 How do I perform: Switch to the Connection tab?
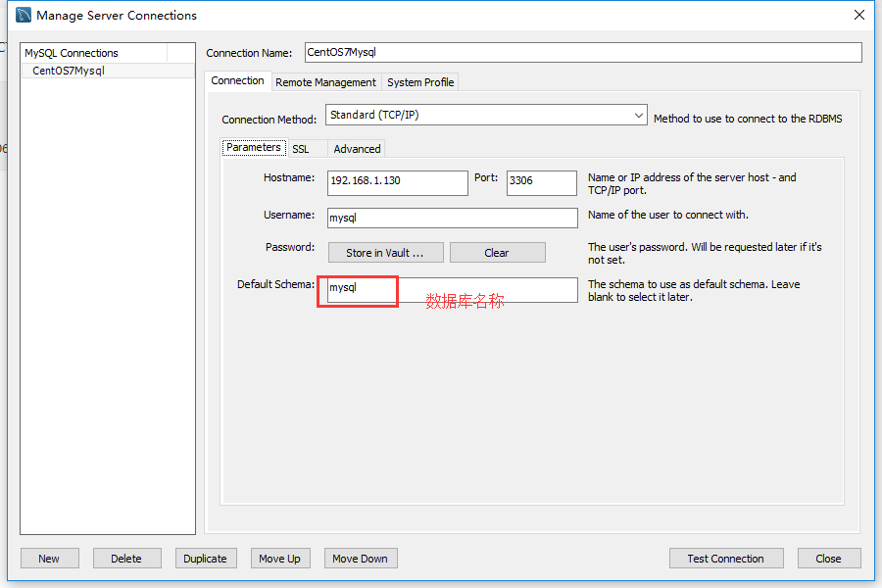(237, 81)
